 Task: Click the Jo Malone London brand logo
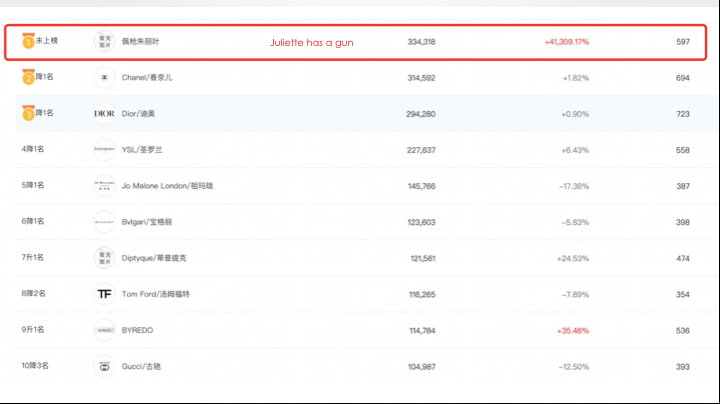click(x=104, y=186)
